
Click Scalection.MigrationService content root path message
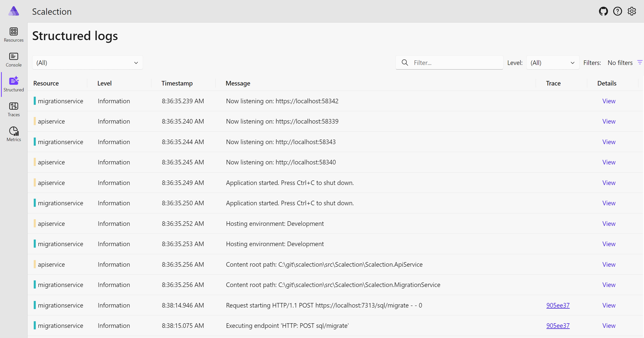pyautogui.click(x=333, y=285)
